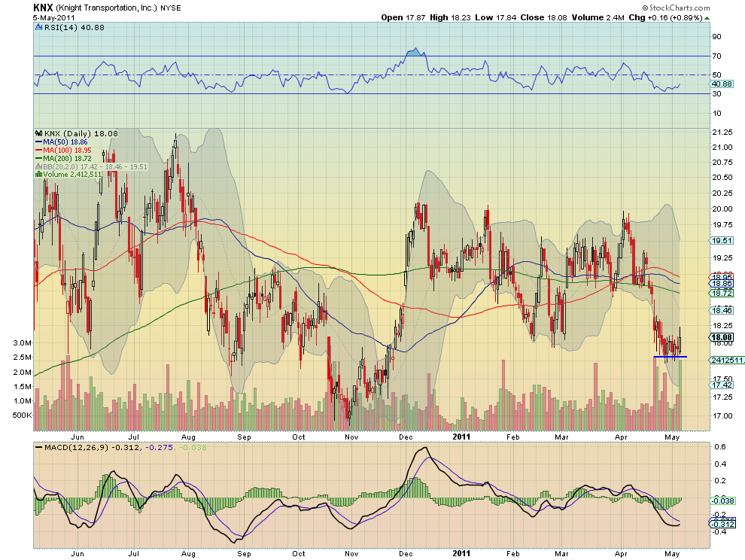The image size is (745, 560).
Task: Click the 18.72 price axis tag
Action: (x=721, y=294)
